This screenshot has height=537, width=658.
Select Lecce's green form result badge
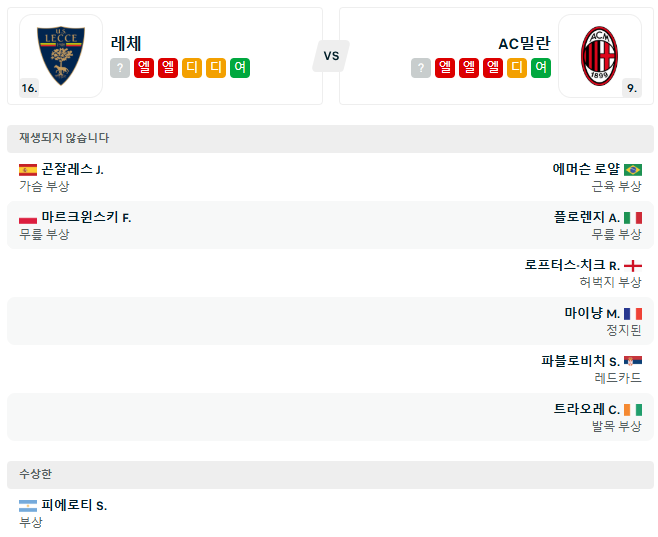(x=239, y=68)
